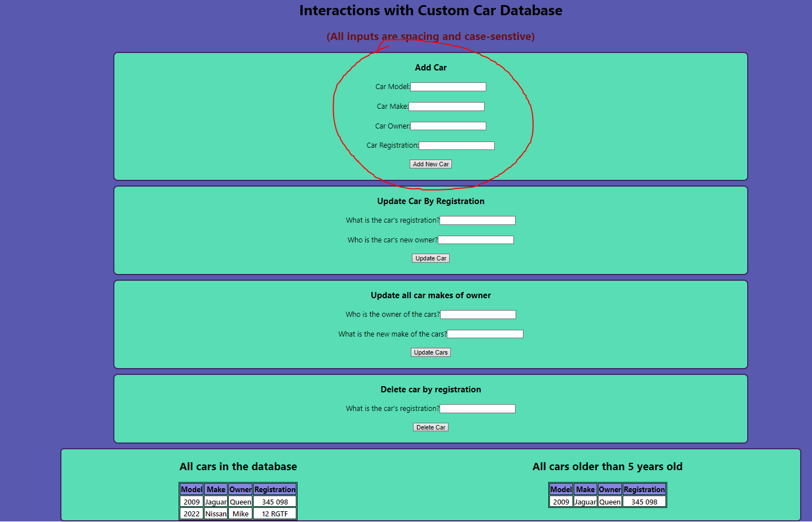Click the Registration header in the older cars table
The width and height of the screenshot is (812, 522).
644,489
